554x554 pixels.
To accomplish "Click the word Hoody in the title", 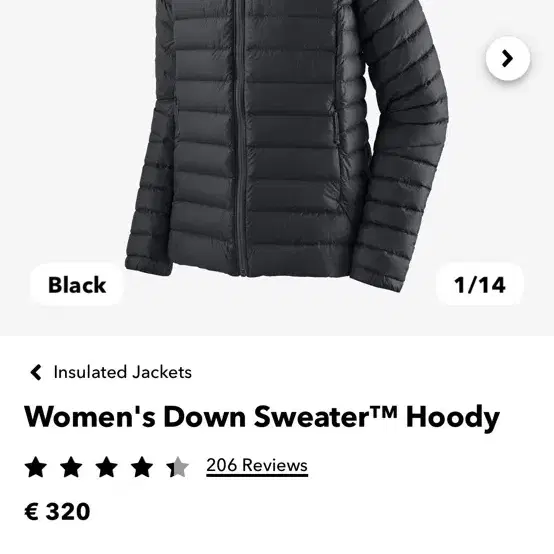I will pos(453,418).
